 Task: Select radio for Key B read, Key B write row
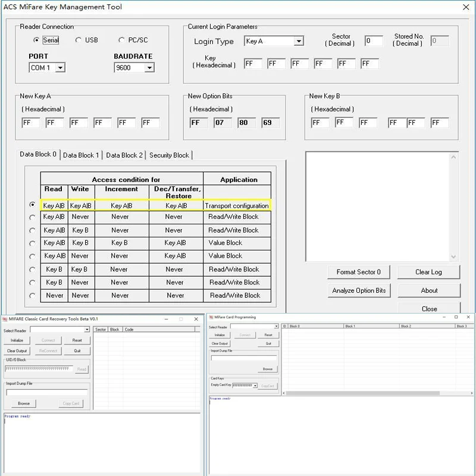click(32, 270)
